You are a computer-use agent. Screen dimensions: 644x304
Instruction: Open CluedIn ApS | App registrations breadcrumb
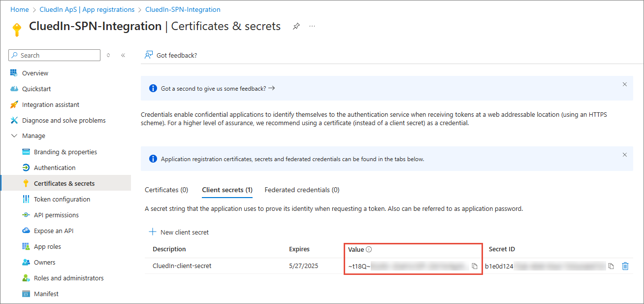click(87, 9)
